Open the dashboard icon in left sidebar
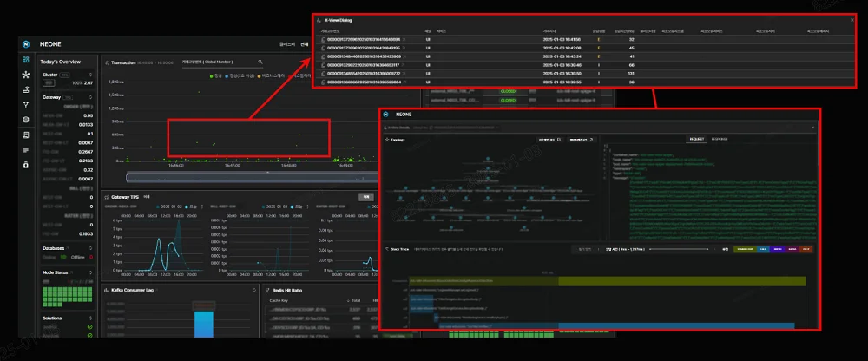 26,61
